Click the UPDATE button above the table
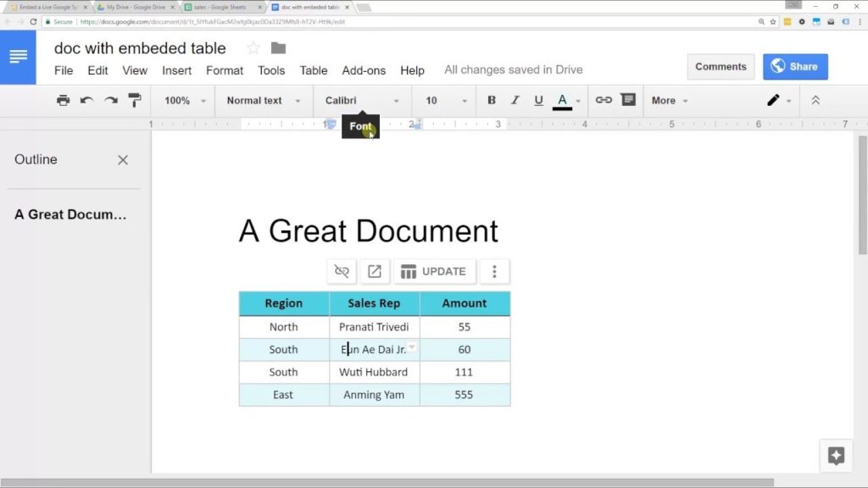 click(x=435, y=271)
